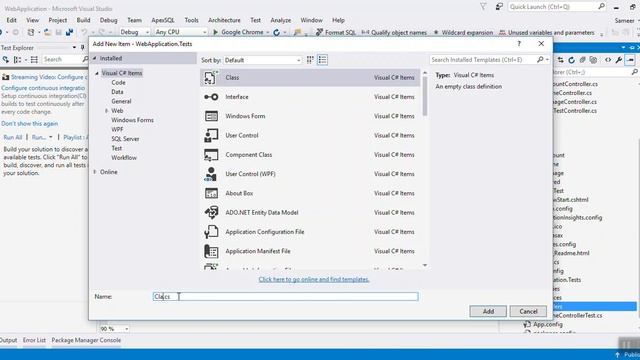Viewport: 640px width, 360px height.
Task: Click scroll down arrow of template list
Action: coord(425,265)
